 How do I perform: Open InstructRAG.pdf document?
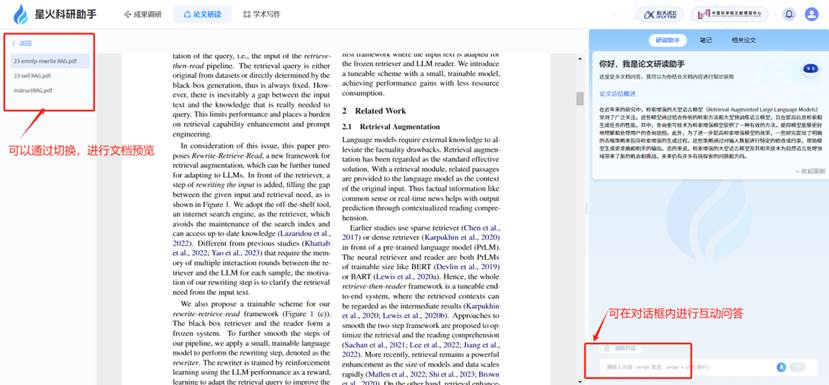coord(33,90)
